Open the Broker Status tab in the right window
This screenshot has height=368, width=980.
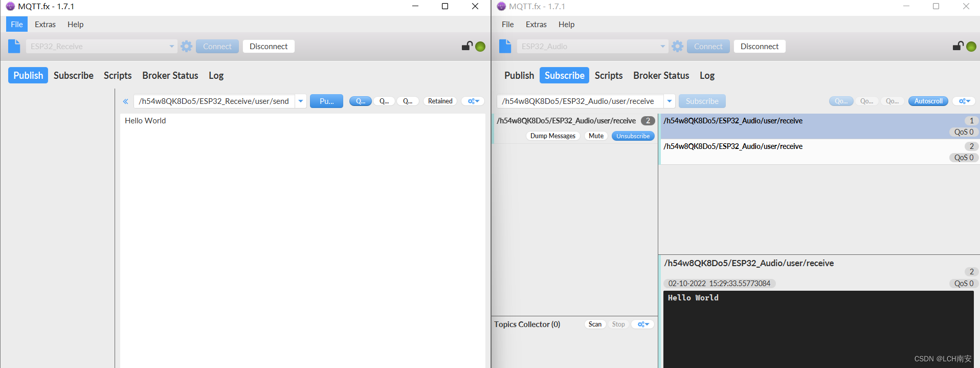click(661, 75)
